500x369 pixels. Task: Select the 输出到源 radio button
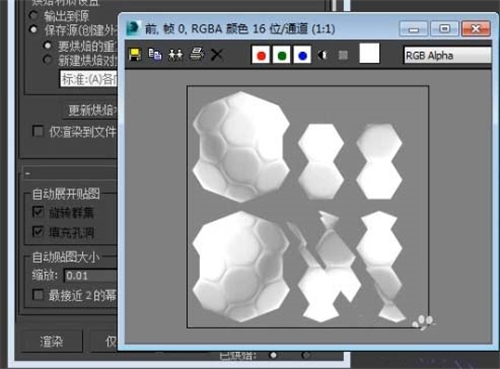pos(33,15)
